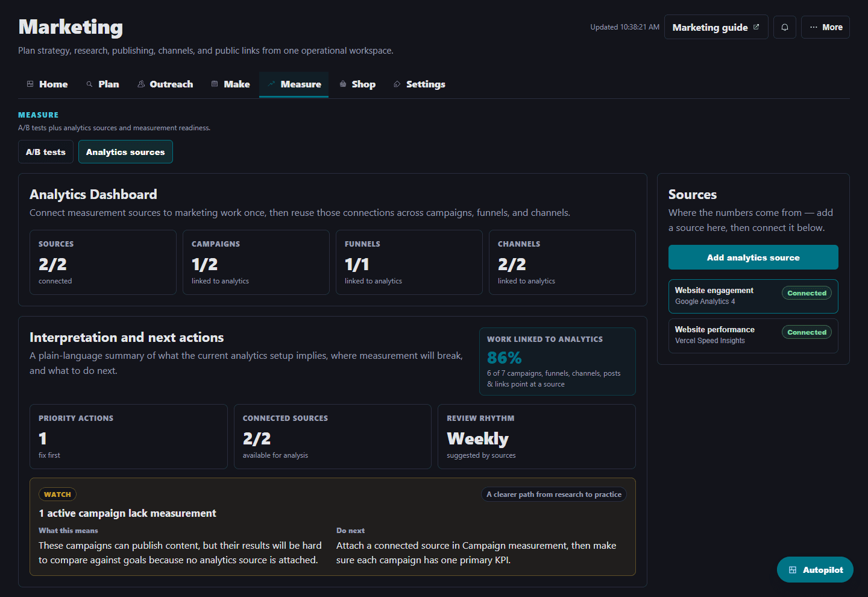The width and height of the screenshot is (868, 597).
Task: Click the Funnels 1/1 stat card
Action: coord(409,262)
